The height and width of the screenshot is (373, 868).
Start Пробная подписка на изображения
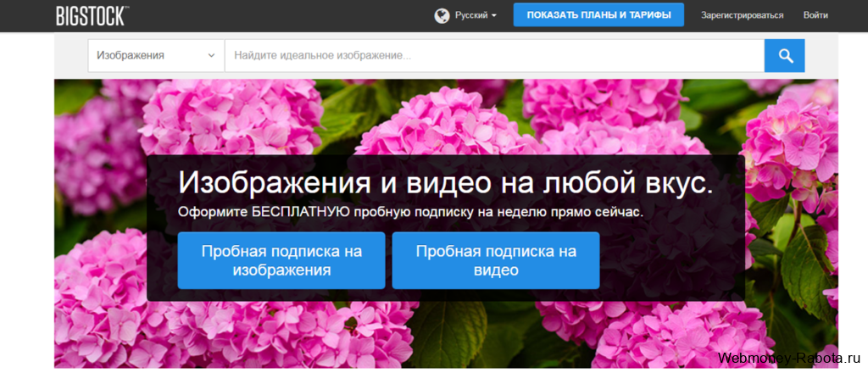coord(281,260)
